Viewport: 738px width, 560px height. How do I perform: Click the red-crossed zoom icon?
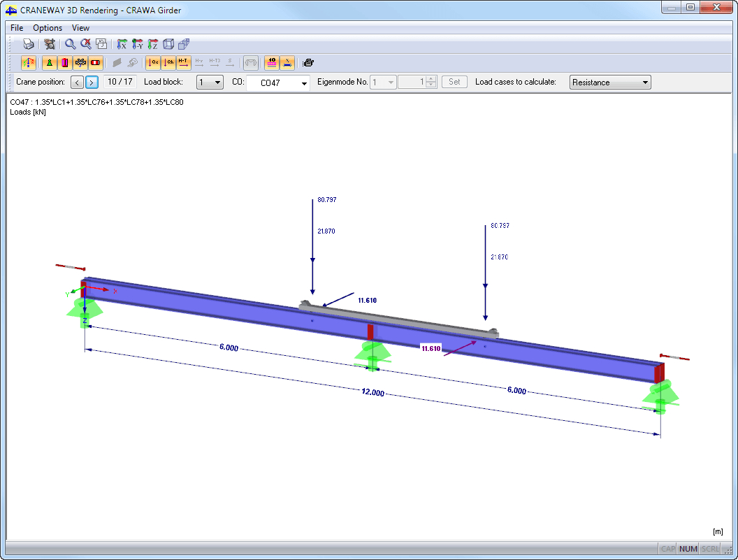click(x=85, y=44)
